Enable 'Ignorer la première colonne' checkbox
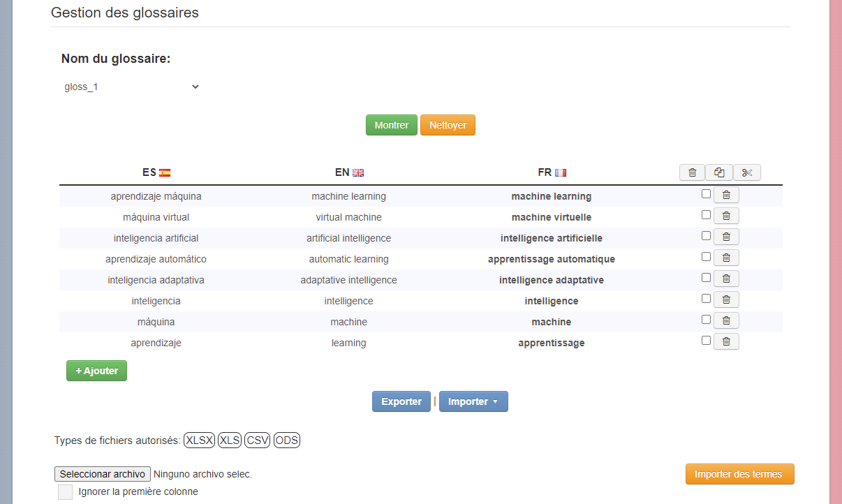Viewport: 842px width, 504px height. pos(65,492)
